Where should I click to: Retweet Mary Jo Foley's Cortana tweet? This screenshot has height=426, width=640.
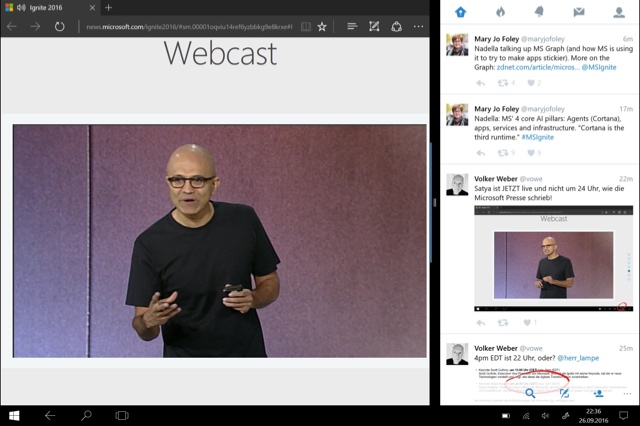[x=503, y=153]
